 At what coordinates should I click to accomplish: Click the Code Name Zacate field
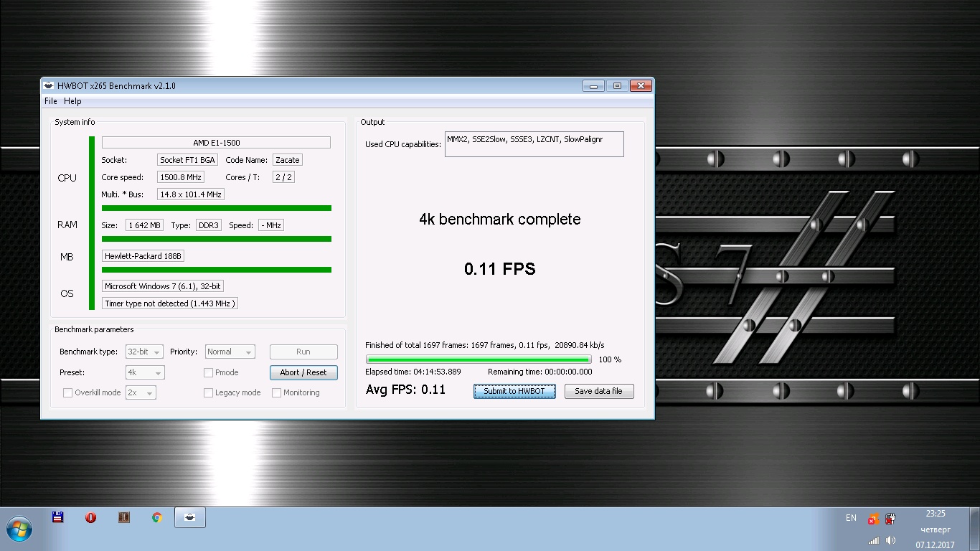[288, 160]
